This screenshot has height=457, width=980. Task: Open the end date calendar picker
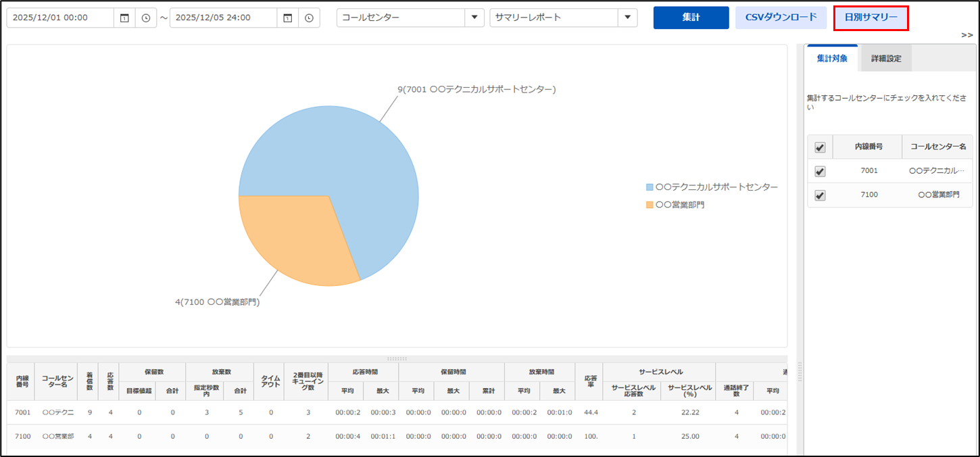click(x=287, y=18)
